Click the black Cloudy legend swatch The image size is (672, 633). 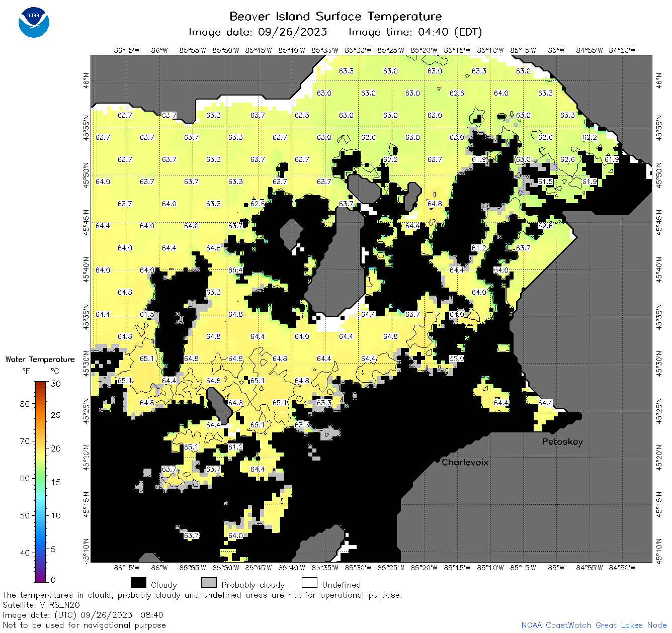pos(138,583)
